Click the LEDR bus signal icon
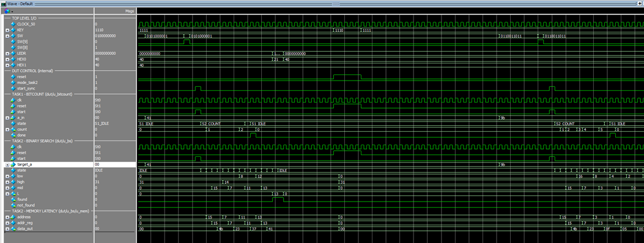This screenshot has height=243, width=644. click(12, 53)
